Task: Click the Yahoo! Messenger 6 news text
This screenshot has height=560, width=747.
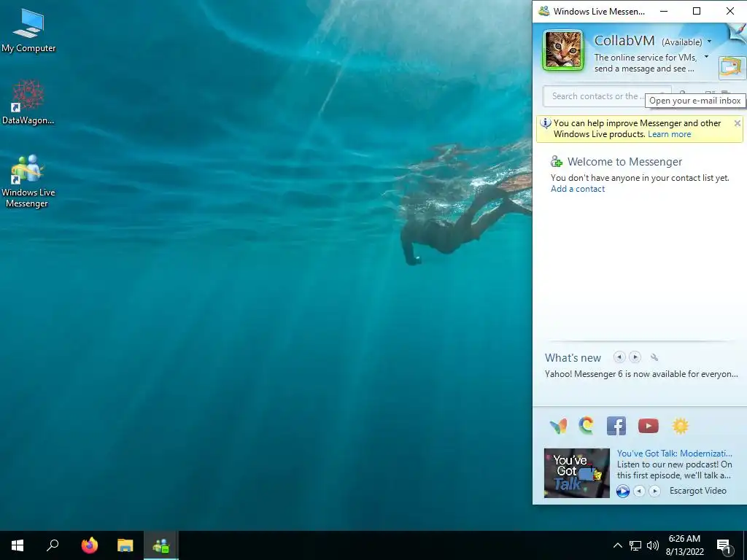Action: click(641, 374)
